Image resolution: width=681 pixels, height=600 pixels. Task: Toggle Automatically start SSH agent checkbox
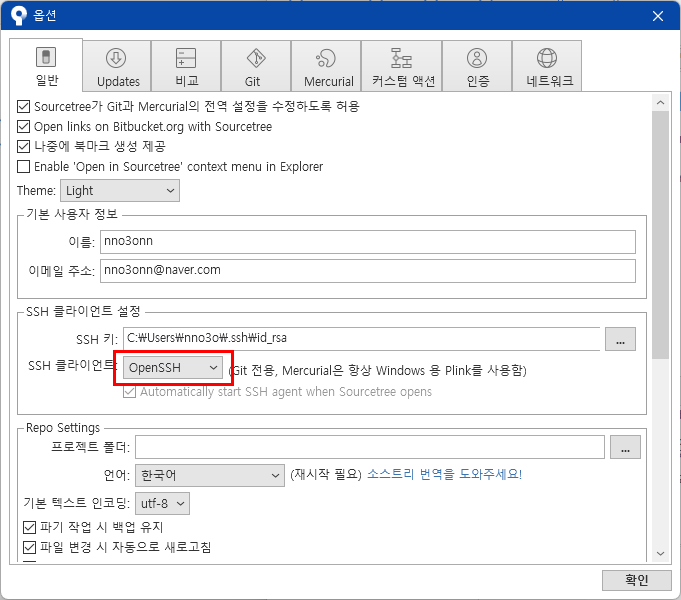coord(129,392)
